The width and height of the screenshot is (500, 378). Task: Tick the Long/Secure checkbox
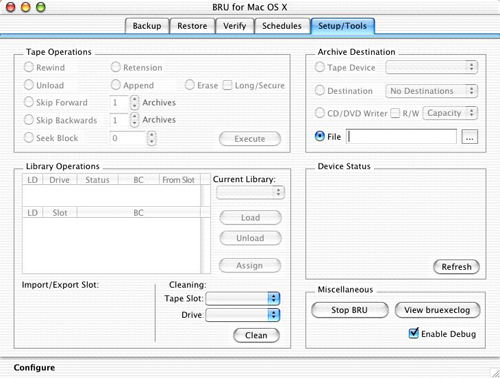[x=227, y=85]
